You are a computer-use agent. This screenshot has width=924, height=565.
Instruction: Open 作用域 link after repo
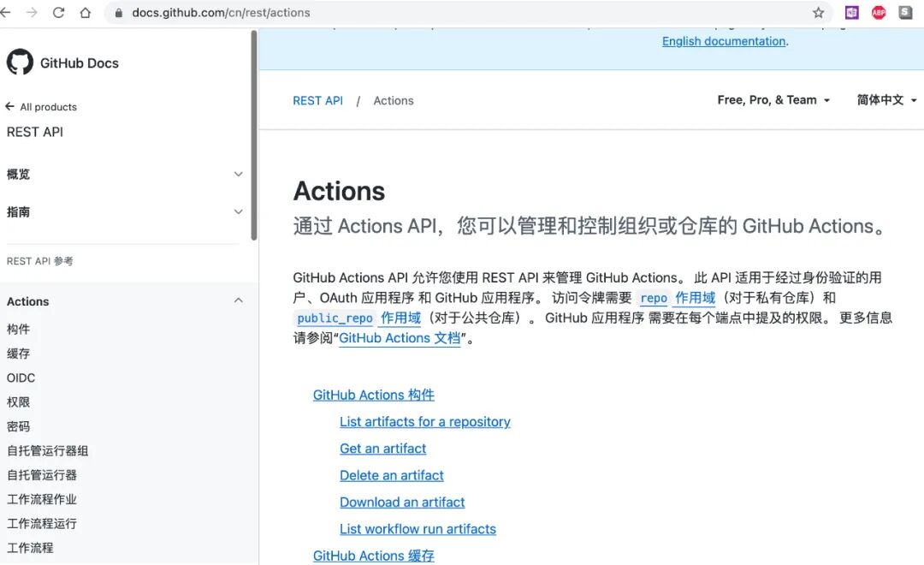696,298
